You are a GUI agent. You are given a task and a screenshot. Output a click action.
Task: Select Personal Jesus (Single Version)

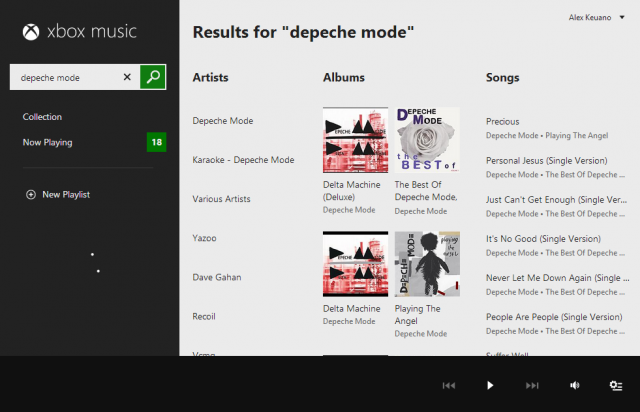pos(547,161)
